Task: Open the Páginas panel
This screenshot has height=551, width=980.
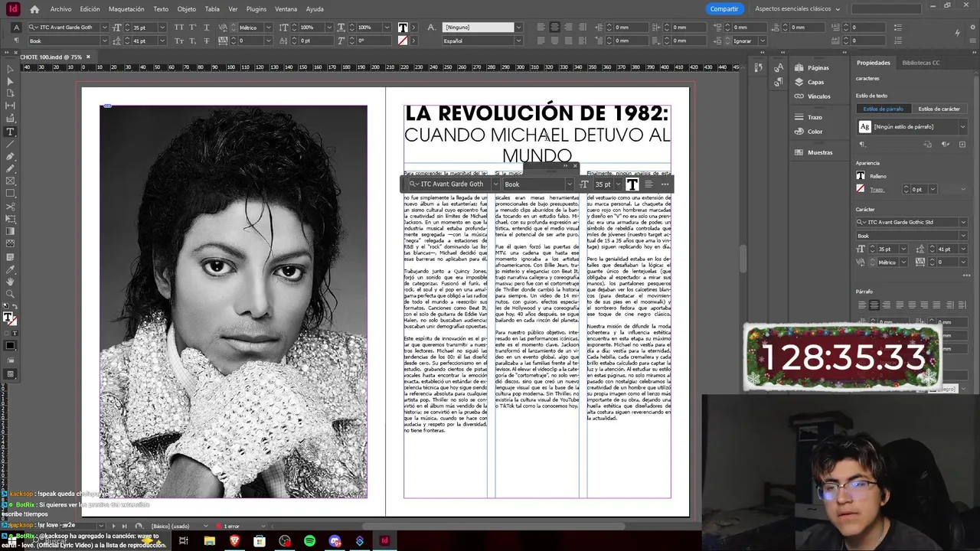Action: [x=818, y=67]
